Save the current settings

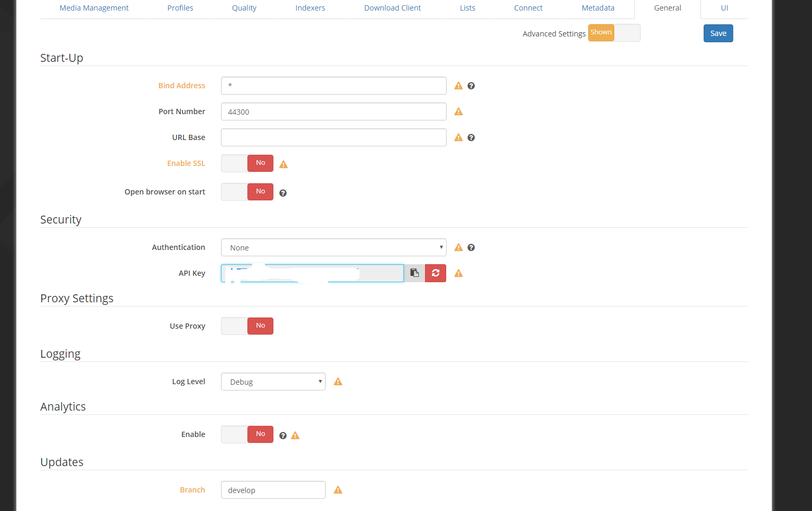pos(718,33)
